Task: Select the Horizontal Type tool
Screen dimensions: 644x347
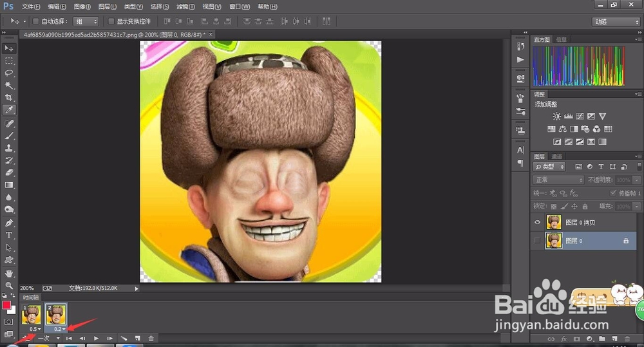Action: point(9,236)
